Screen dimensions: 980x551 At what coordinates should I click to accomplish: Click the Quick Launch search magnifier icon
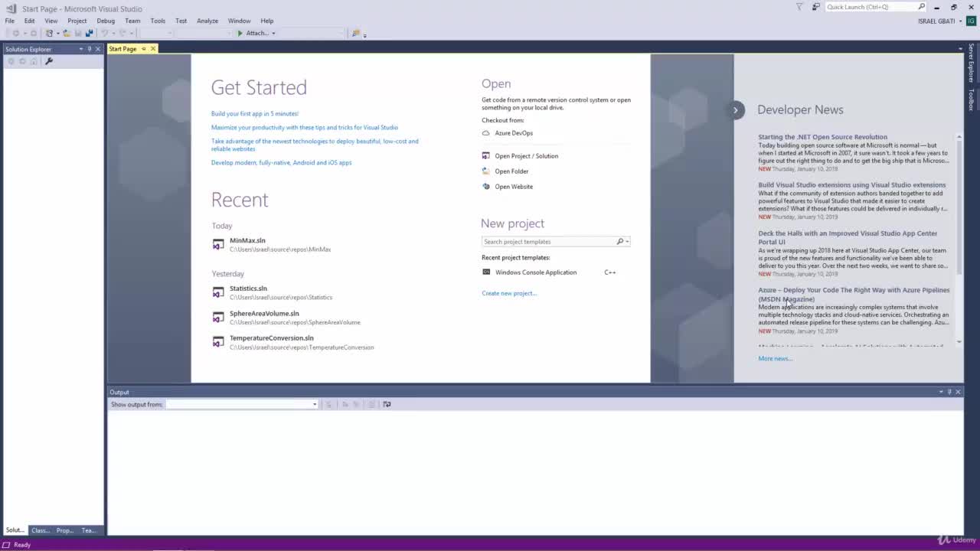point(922,7)
